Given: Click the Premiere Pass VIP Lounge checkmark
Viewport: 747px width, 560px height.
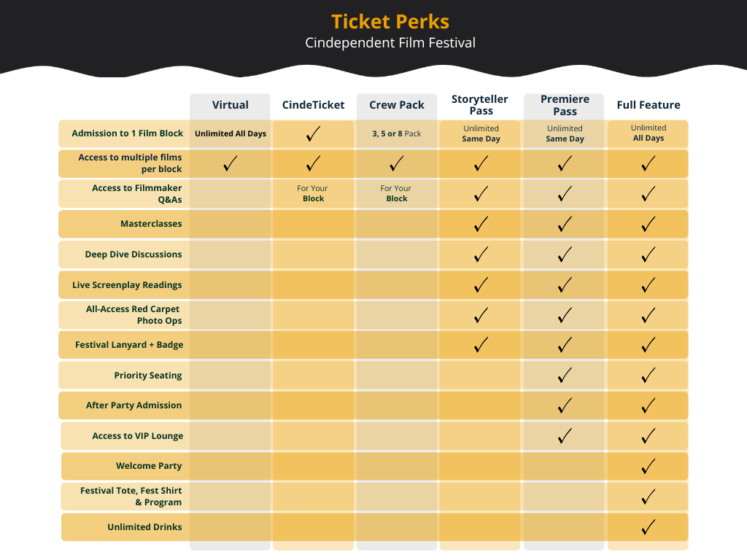Looking at the screenshot, I should tap(565, 436).
